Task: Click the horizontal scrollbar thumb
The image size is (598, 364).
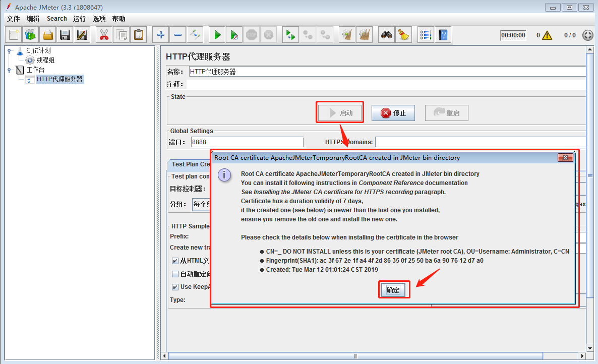Action: coord(355,356)
